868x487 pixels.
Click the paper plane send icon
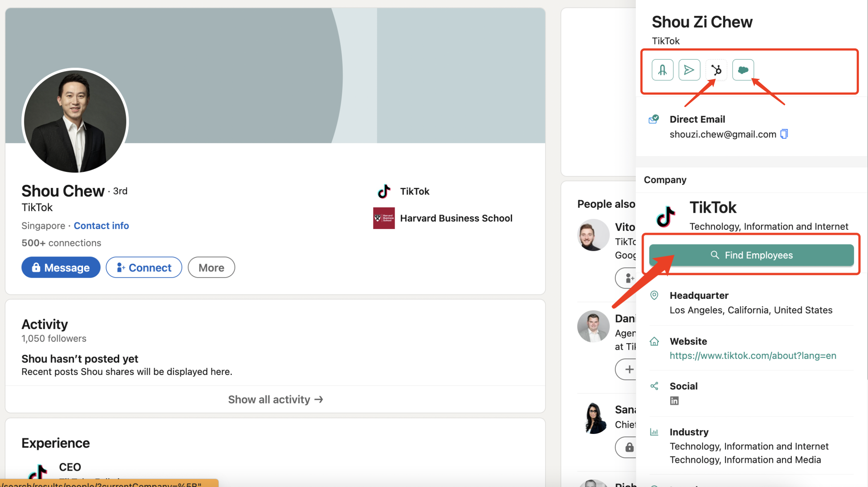click(689, 70)
